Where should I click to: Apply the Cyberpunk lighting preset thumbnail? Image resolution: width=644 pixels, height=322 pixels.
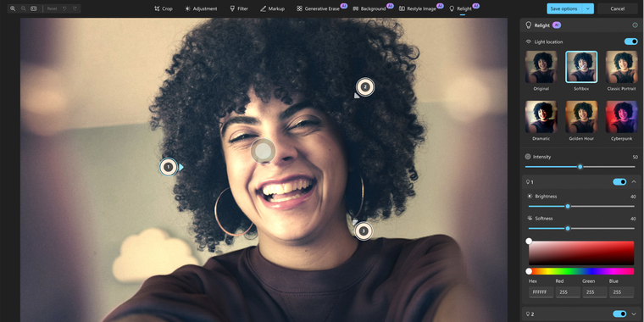pyautogui.click(x=622, y=117)
